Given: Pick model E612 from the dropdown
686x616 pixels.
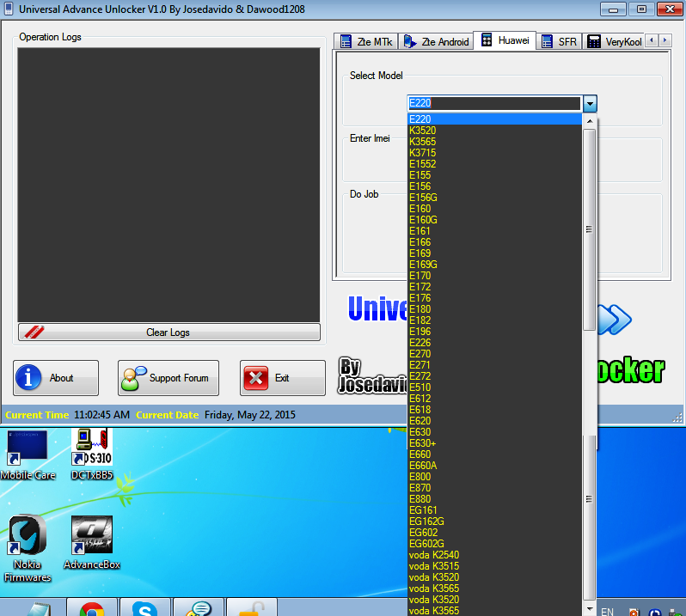Looking at the screenshot, I should [494, 399].
